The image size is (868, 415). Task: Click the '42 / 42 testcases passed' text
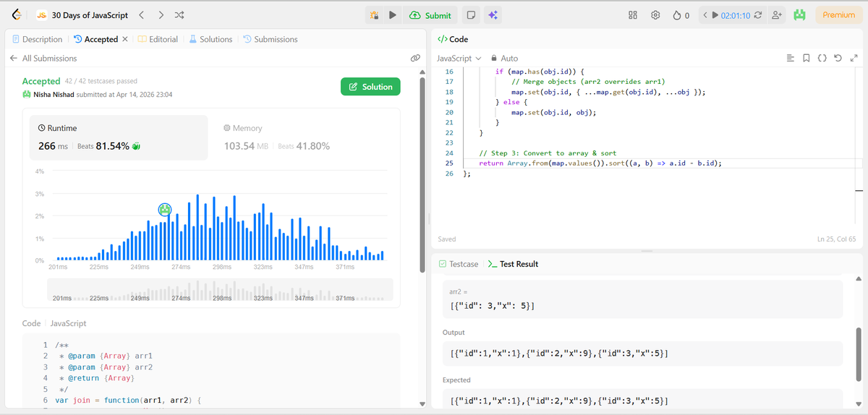click(101, 81)
